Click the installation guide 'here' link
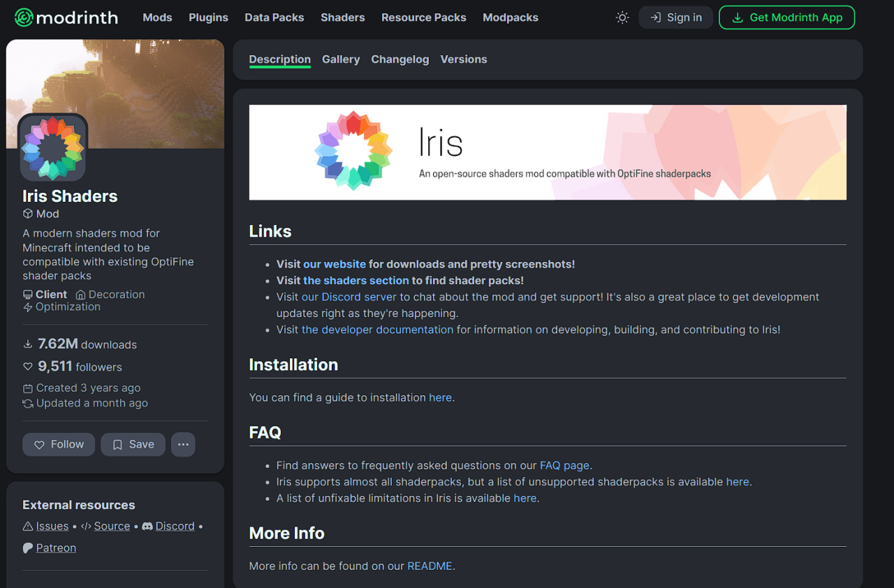Viewport: 894px width, 588px height. pos(440,397)
